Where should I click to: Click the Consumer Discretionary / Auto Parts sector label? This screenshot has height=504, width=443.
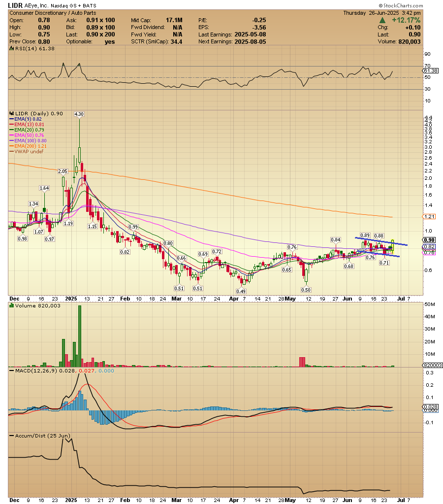(53, 13)
